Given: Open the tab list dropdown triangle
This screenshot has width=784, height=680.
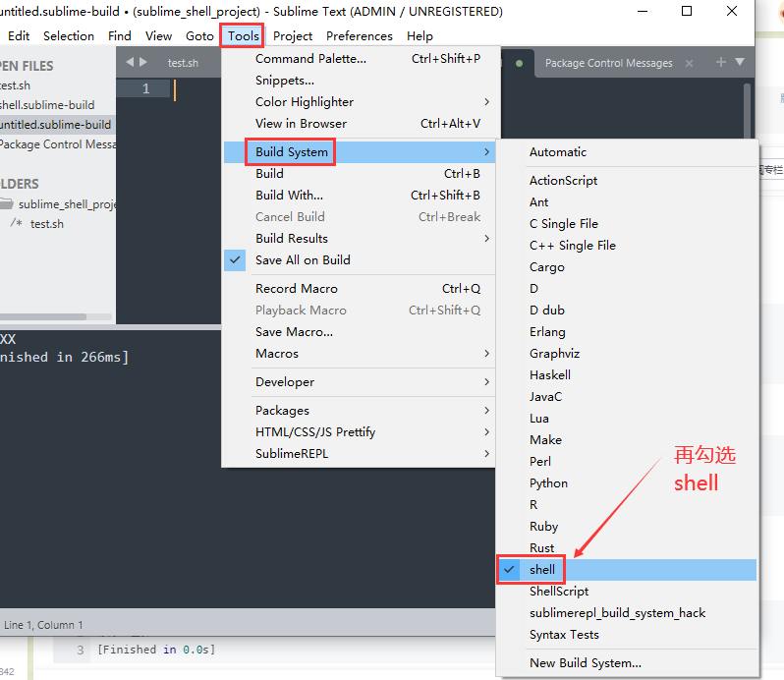Looking at the screenshot, I should pyautogui.click(x=740, y=62).
